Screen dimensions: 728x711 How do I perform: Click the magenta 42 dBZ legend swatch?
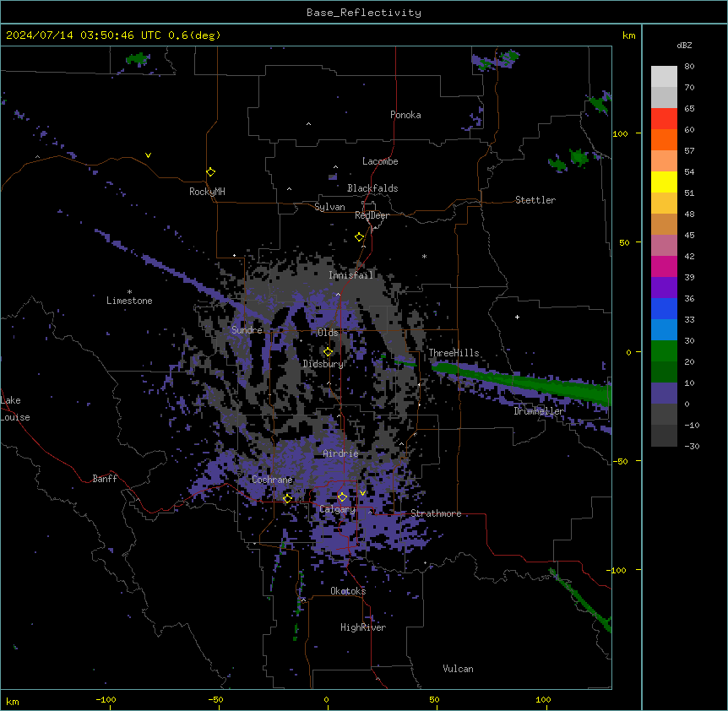pos(664,266)
